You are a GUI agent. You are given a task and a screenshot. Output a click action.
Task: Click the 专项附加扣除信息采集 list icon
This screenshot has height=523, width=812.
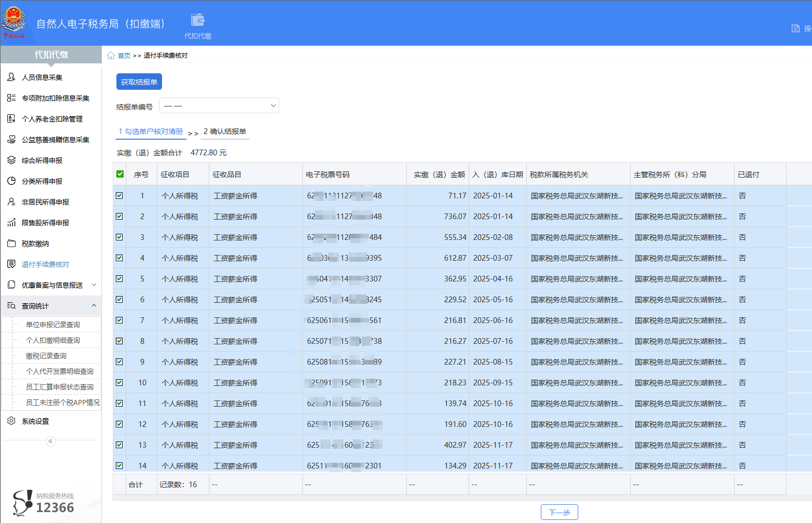pos(11,98)
